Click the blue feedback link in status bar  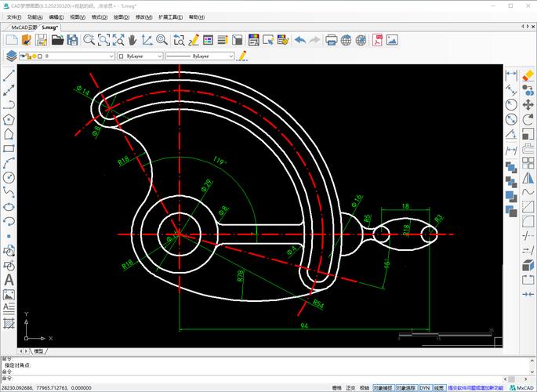tap(476, 388)
